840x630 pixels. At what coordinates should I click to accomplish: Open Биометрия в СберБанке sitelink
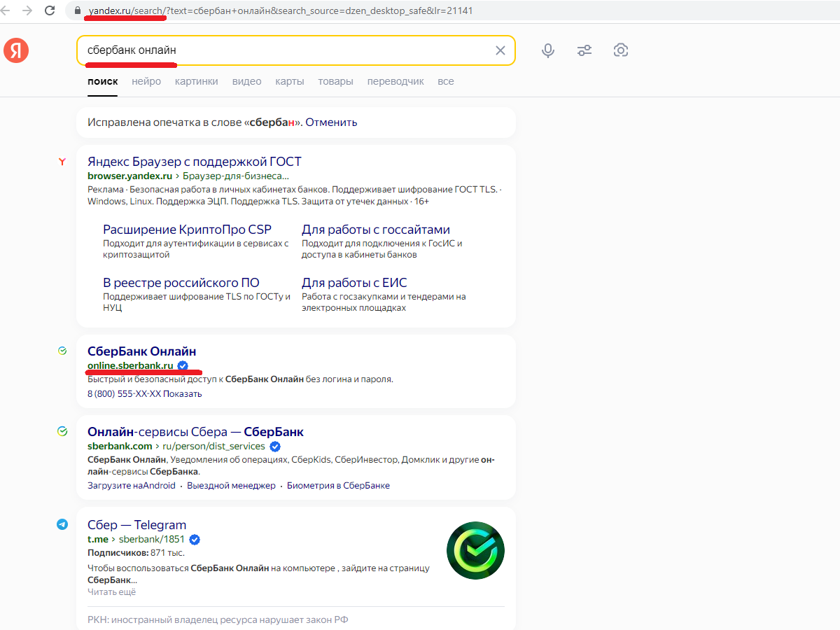point(338,485)
